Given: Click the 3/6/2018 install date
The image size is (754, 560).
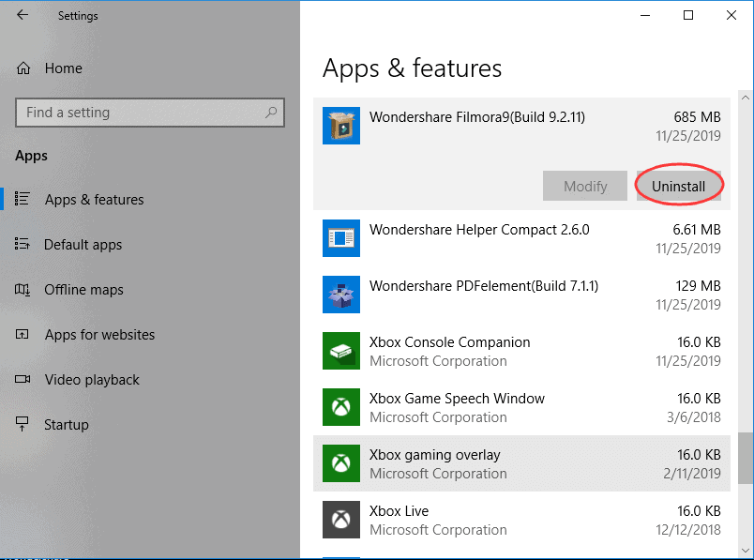Looking at the screenshot, I should tap(693, 417).
